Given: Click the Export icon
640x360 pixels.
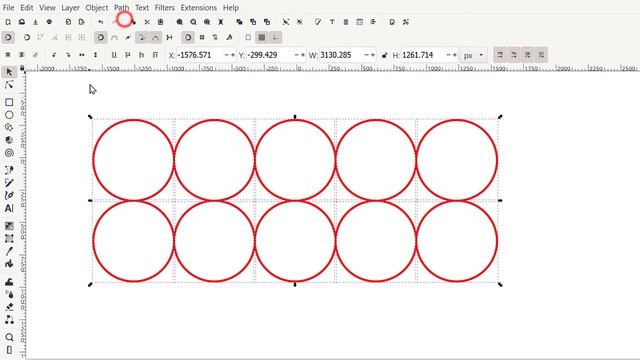Looking at the screenshot, I should click(x=82, y=22).
